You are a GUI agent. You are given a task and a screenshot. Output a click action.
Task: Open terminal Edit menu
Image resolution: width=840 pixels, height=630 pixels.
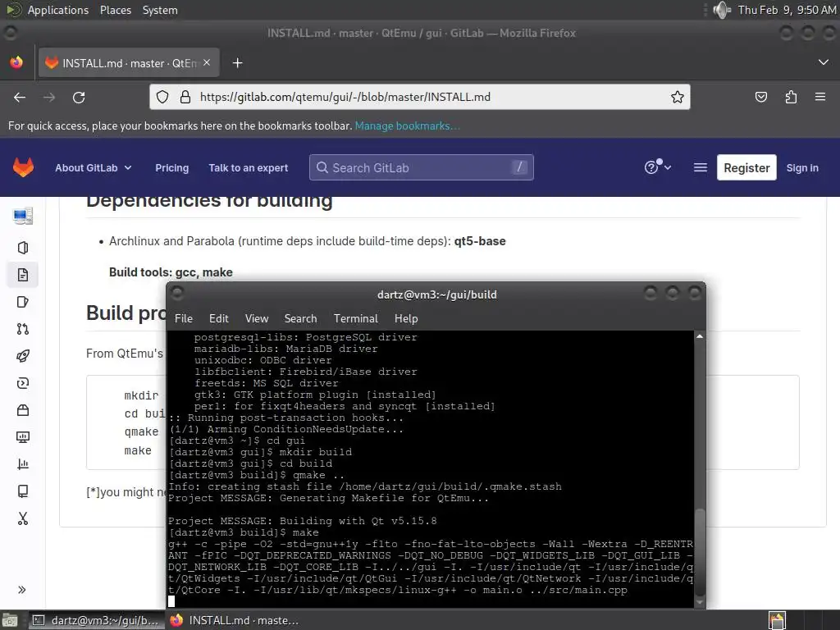click(x=218, y=318)
